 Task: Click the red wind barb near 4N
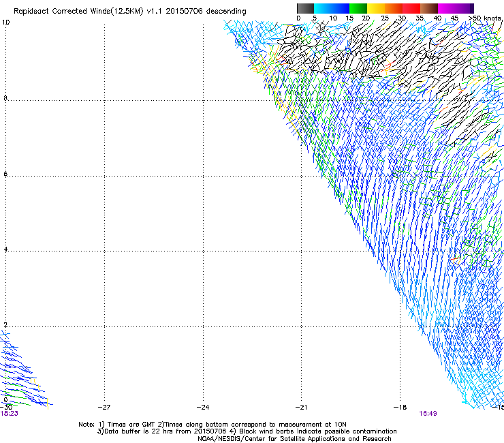[456, 259]
